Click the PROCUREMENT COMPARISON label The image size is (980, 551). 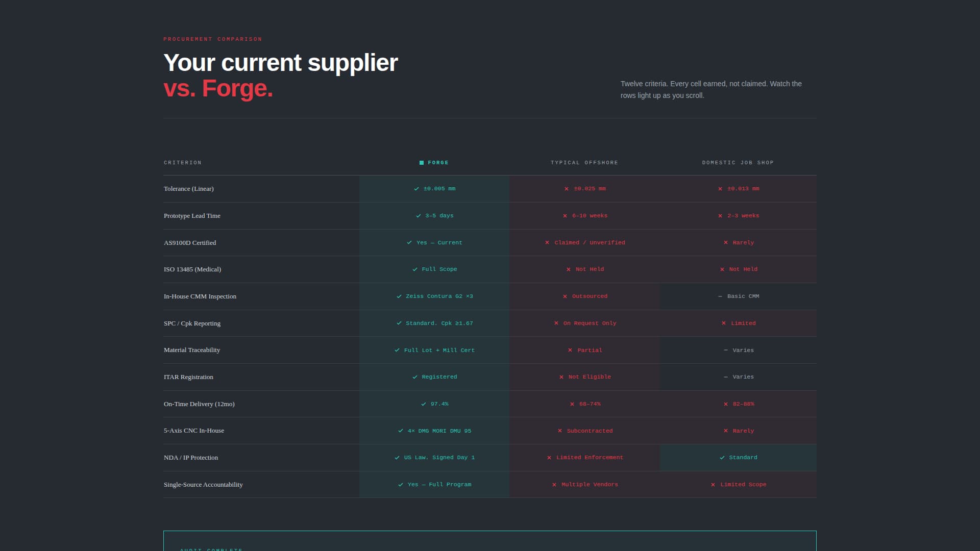click(x=212, y=39)
